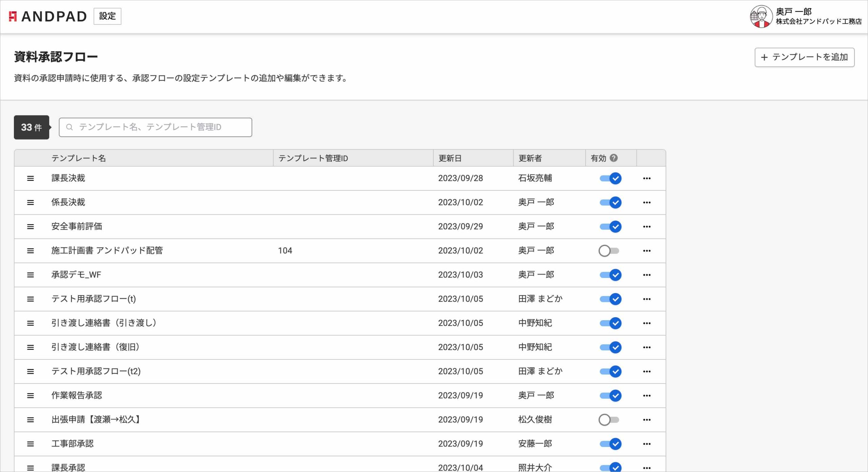Select the reorder handle for 安全事前評価

coord(31,226)
